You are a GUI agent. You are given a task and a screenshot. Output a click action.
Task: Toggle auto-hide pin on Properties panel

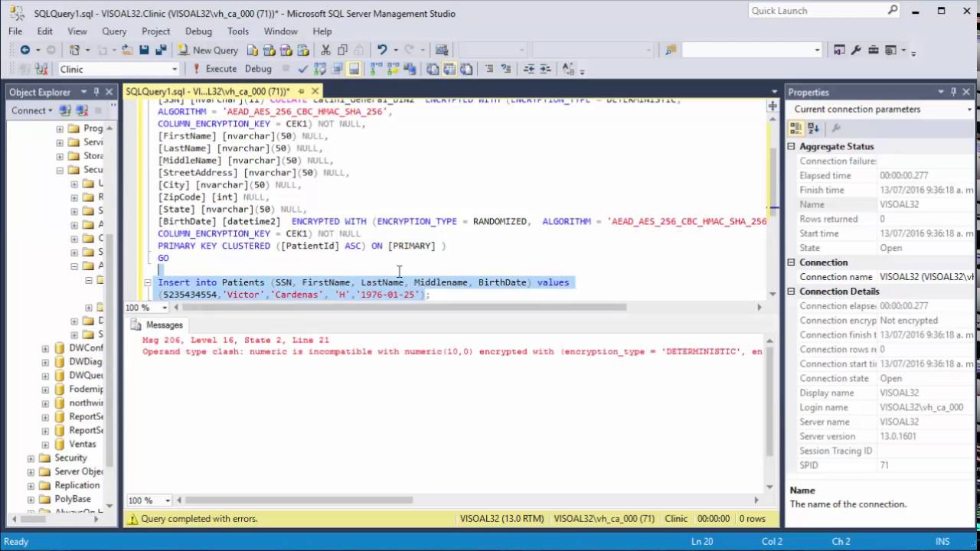point(954,92)
